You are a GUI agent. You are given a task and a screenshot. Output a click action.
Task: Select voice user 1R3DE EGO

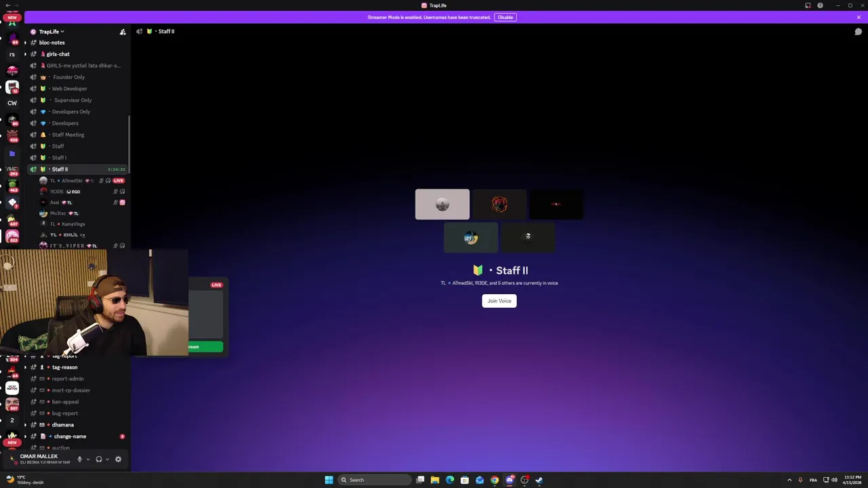pos(81,192)
